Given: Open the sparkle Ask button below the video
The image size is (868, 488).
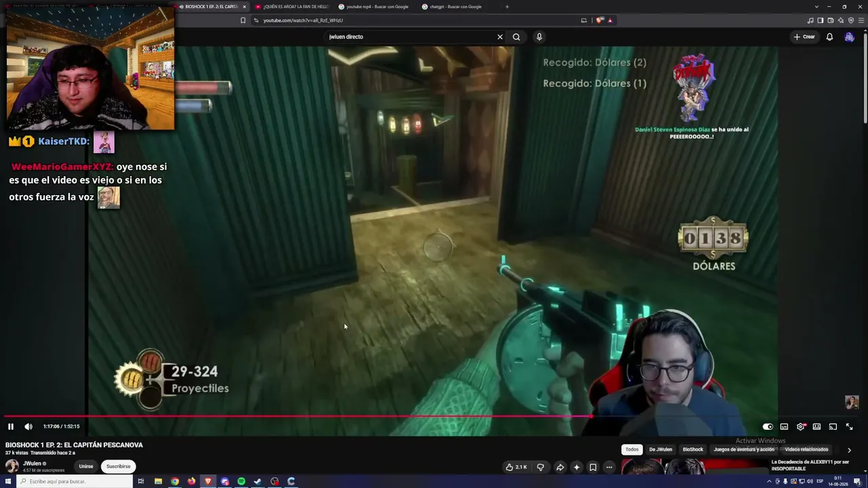Looking at the screenshot, I should point(576,467).
